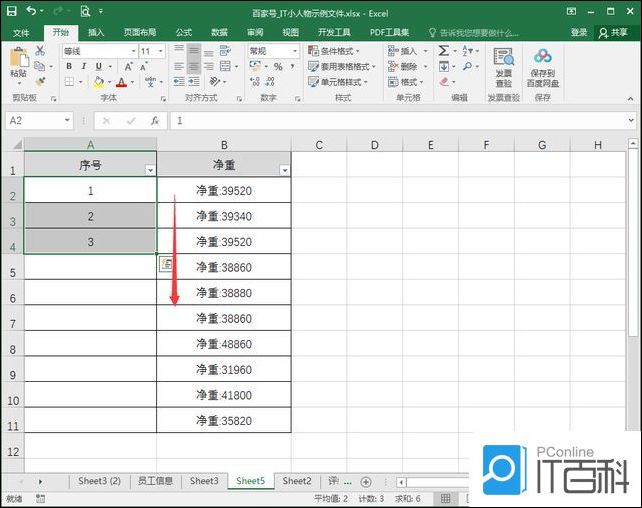Switch to the Sheet3 worksheet tab
The image size is (642, 508).
[204, 482]
